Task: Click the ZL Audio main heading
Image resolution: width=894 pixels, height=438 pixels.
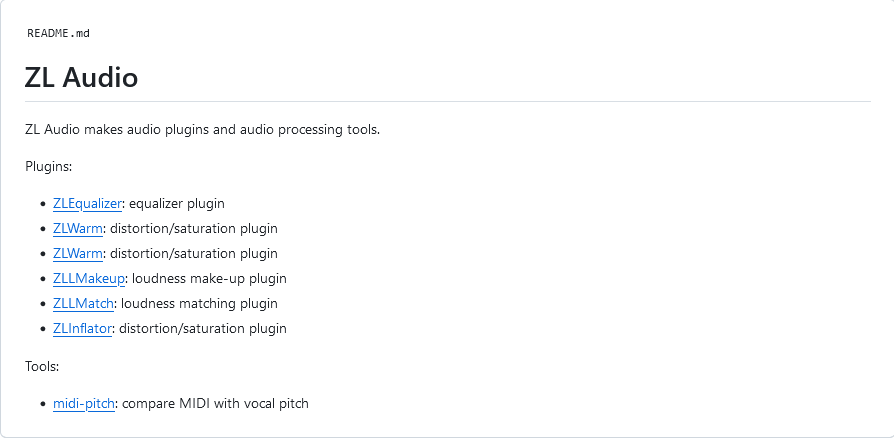Action: 82,77
